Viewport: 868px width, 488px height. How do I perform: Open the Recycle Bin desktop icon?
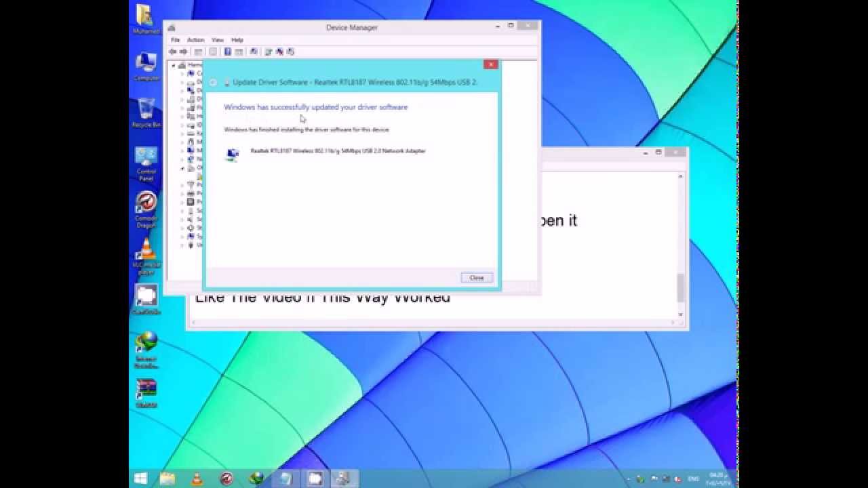click(146, 113)
